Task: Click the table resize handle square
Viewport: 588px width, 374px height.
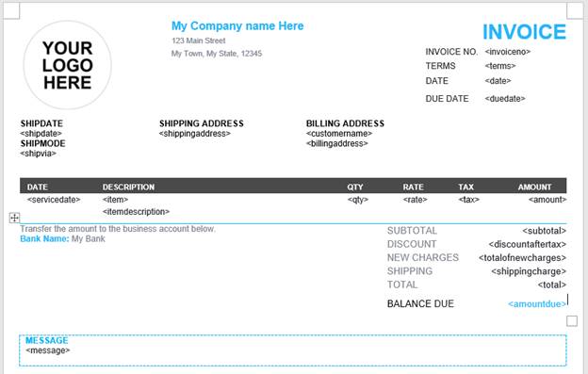Action: (x=572, y=321)
